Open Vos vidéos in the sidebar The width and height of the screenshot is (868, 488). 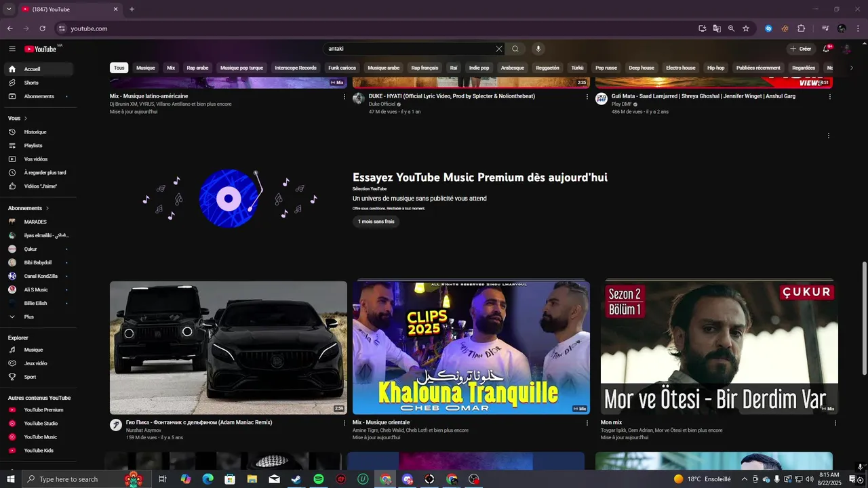[x=38, y=159]
